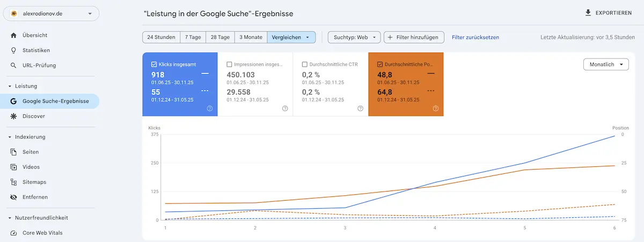Open Discover via the asterisk icon
The image size is (644, 242).
pos(13,116)
